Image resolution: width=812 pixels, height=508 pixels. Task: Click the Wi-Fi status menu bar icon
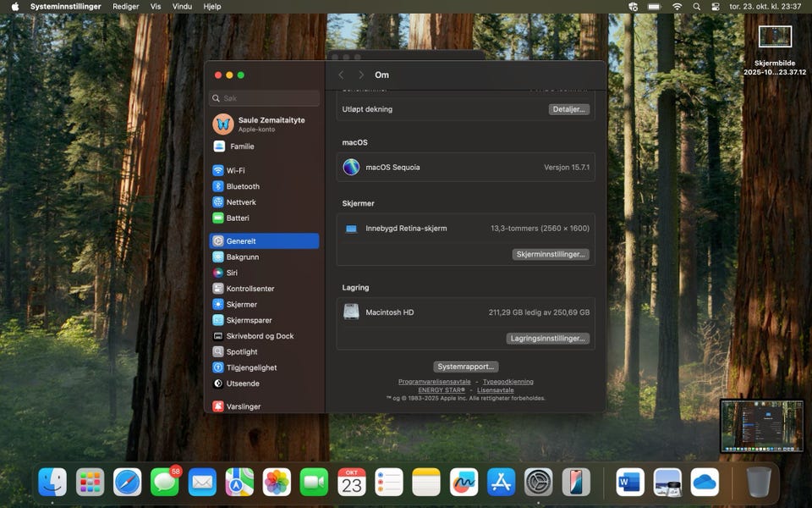(x=677, y=6)
